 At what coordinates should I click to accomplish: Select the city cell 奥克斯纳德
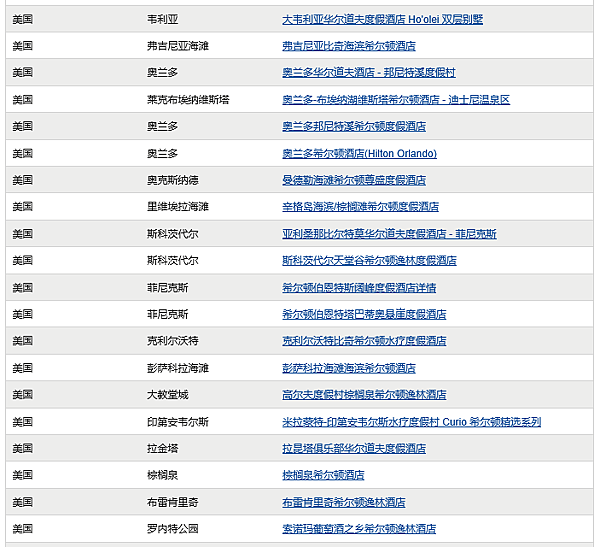pyautogui.click(x=173, y=180)
